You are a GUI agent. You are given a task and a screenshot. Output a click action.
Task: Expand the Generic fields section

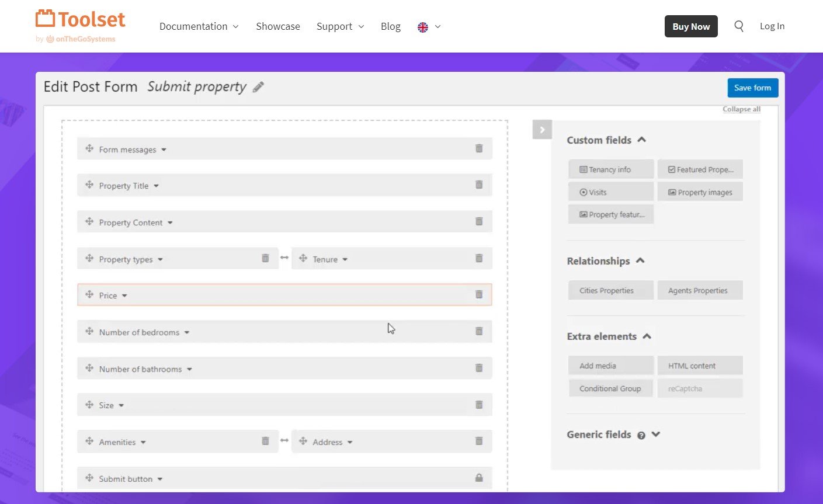[x=656, y=435]
